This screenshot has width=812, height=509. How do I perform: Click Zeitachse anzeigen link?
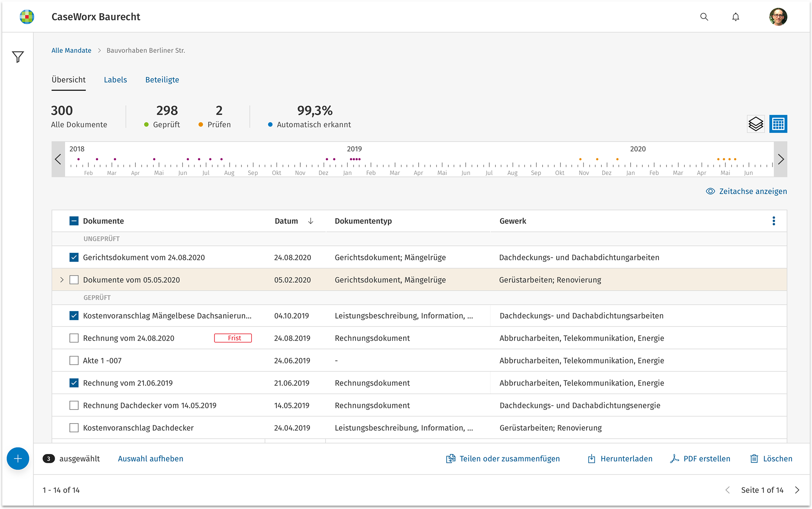(x=746, y=192)
